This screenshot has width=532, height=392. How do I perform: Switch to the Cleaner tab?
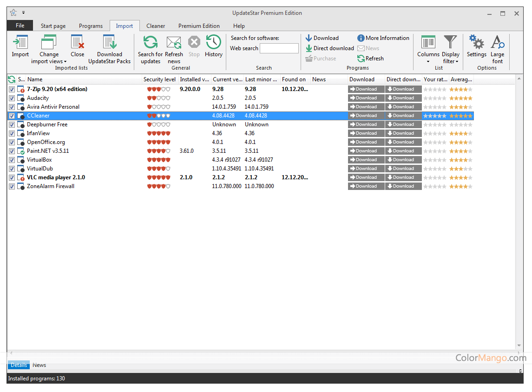(x=156, y=26)
